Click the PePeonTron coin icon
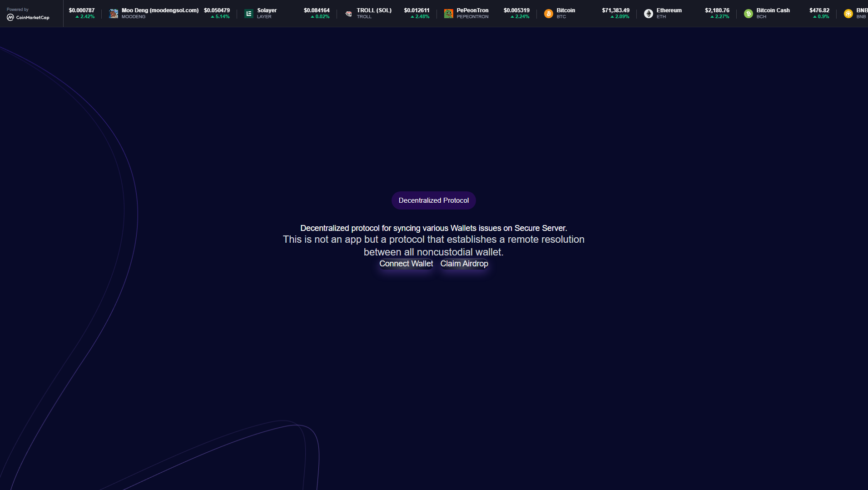This screenshot has height=490, width=868. pos(448,14)
